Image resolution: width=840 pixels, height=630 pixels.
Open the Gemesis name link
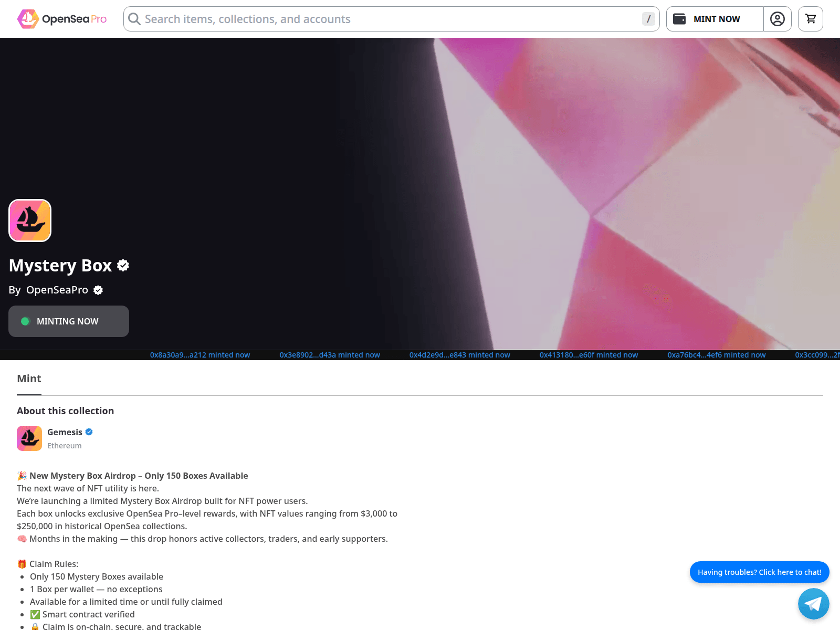click(x=65, y=432)
